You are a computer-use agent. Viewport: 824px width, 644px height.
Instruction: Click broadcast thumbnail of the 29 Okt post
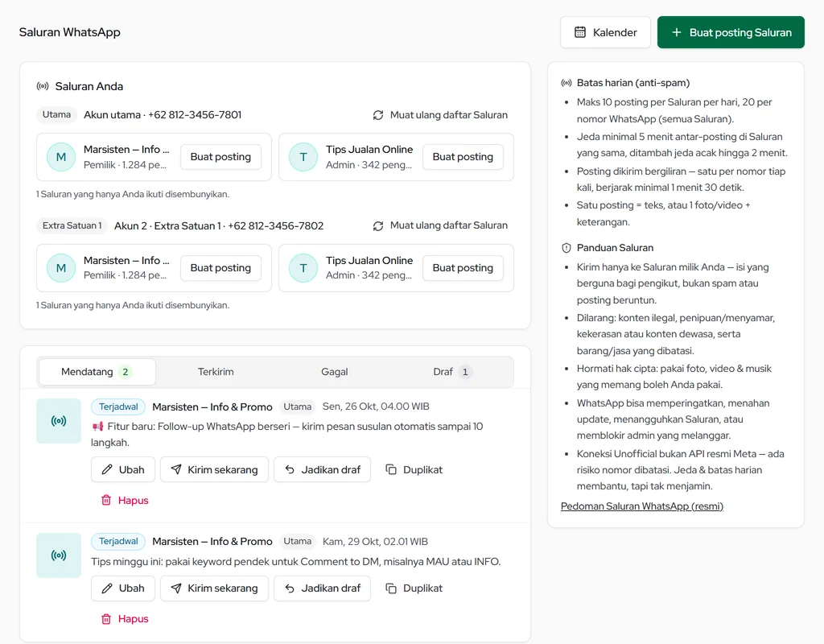[59, 555]
